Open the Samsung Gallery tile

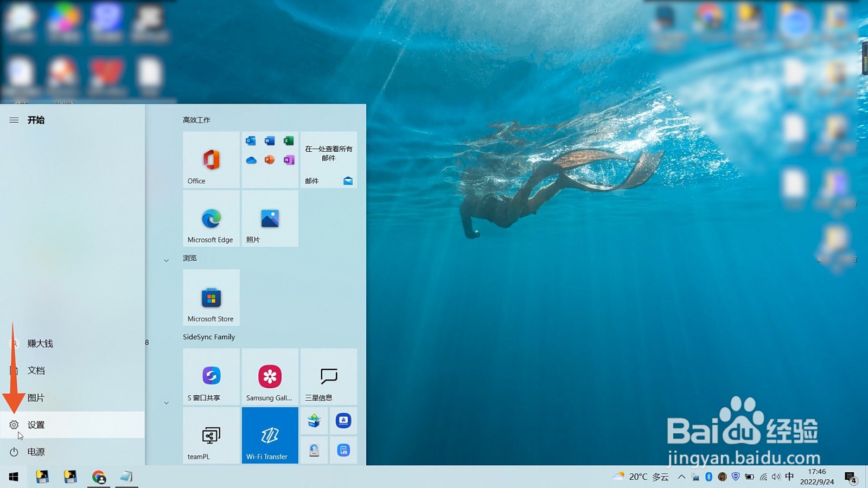point(270,377)
